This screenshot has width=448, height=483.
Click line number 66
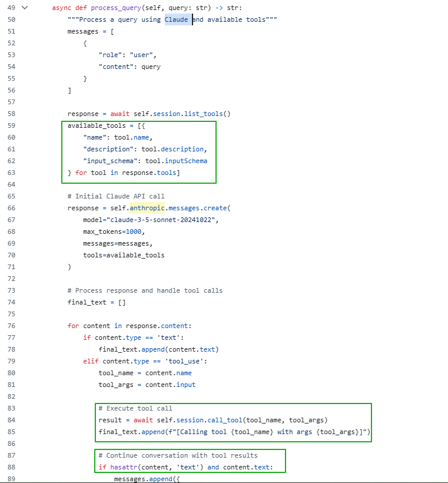(x=11, y=209)
